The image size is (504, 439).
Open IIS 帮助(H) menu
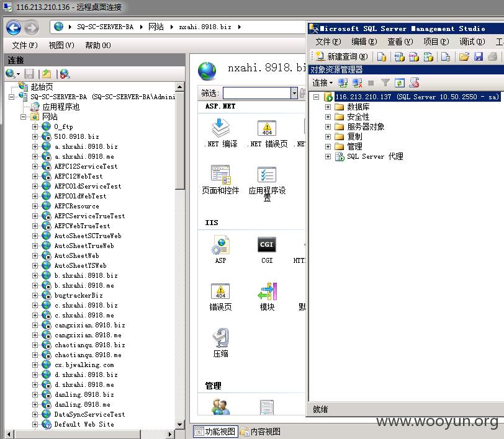pos(98,45)
